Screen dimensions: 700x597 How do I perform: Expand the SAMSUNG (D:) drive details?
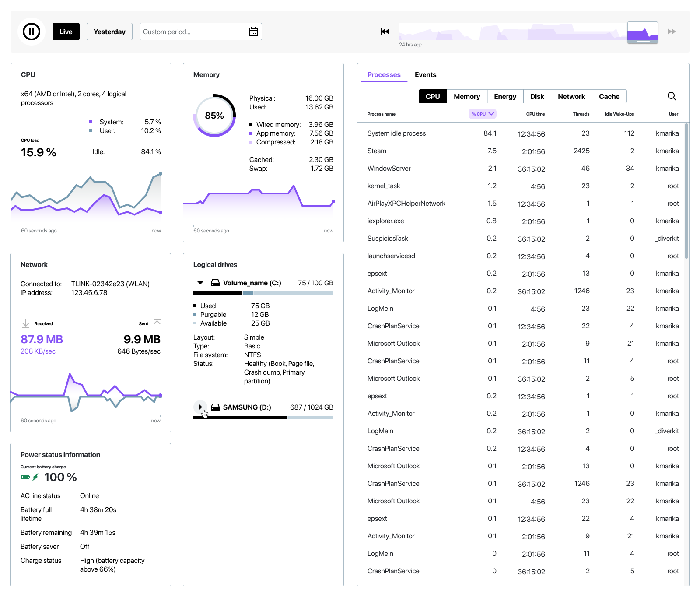tap(200, 407)
